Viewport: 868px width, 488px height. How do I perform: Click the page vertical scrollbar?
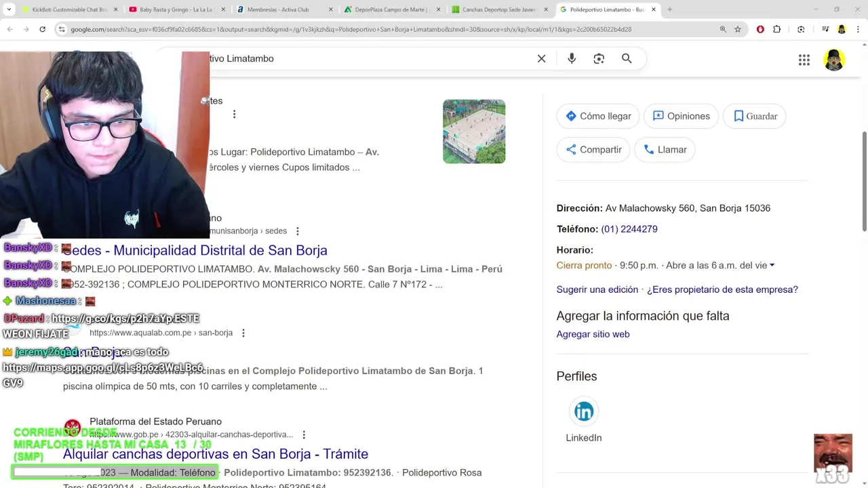click(864, 180)
